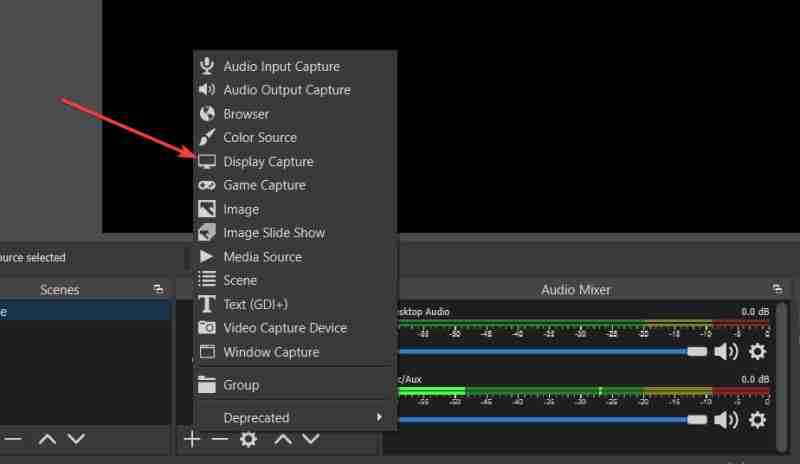Move source down with Sources arrow
800x464 pixels.
[311, 439]
